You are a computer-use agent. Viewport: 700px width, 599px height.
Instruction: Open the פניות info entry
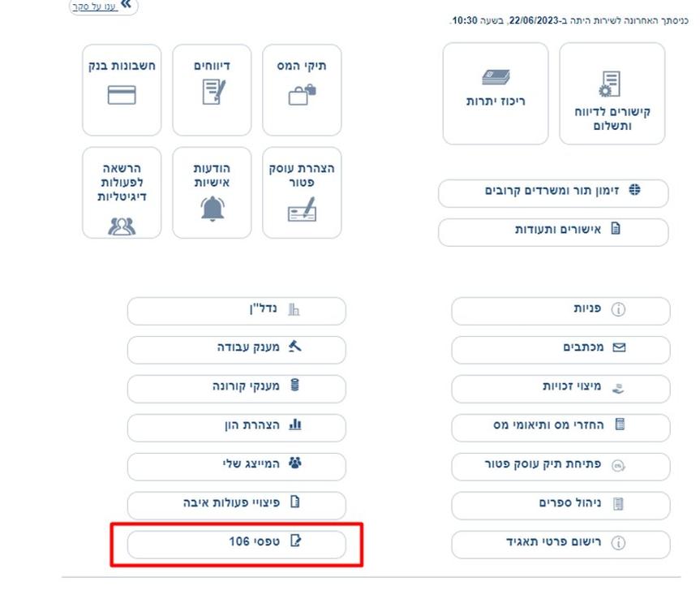560,311
